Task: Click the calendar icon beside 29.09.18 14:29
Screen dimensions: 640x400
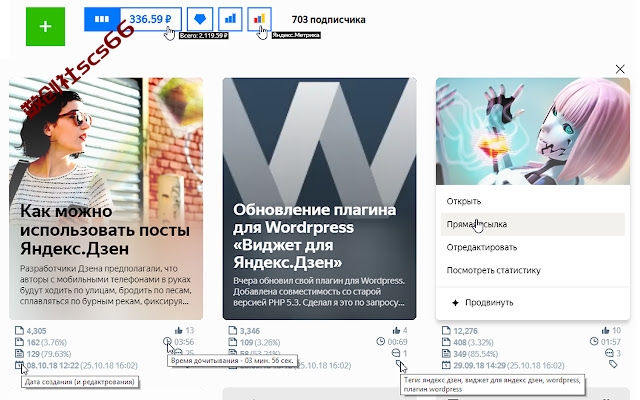Action: coord(446,365)
